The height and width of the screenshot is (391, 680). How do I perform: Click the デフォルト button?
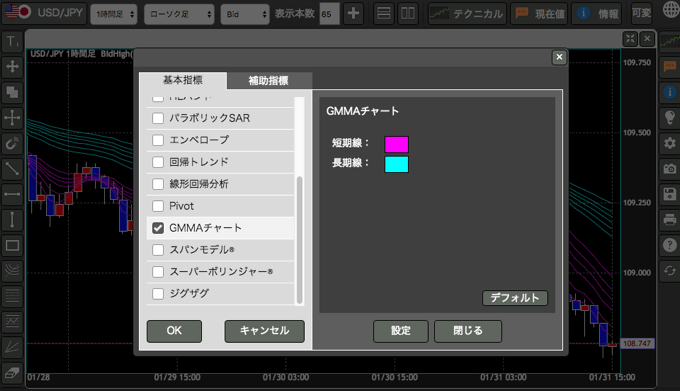pyautogui.click(x=515, y=298)
